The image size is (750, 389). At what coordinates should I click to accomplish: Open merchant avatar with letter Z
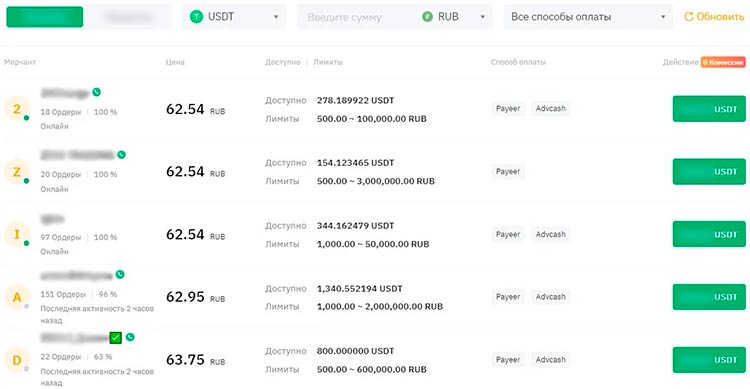pos(17,172)
